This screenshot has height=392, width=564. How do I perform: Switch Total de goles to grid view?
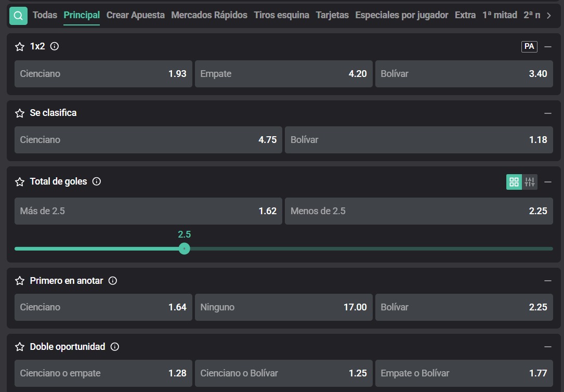coord(514,182)
